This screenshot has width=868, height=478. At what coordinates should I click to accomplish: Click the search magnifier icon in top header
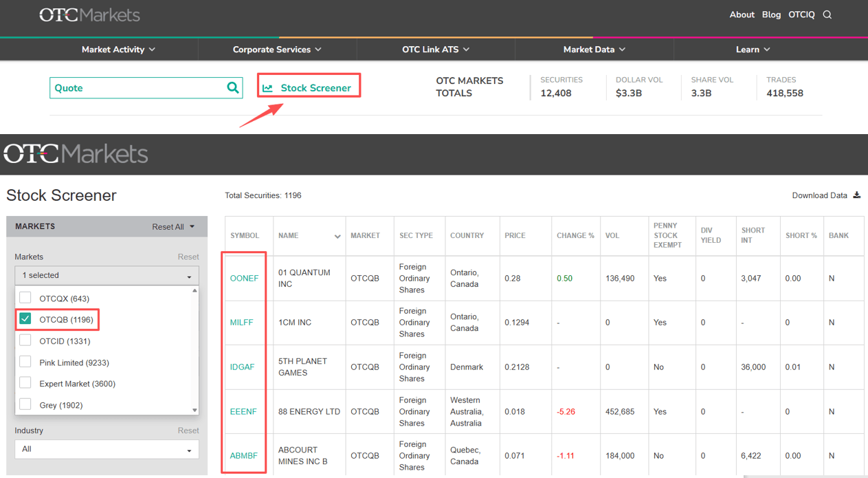(827, 14)
